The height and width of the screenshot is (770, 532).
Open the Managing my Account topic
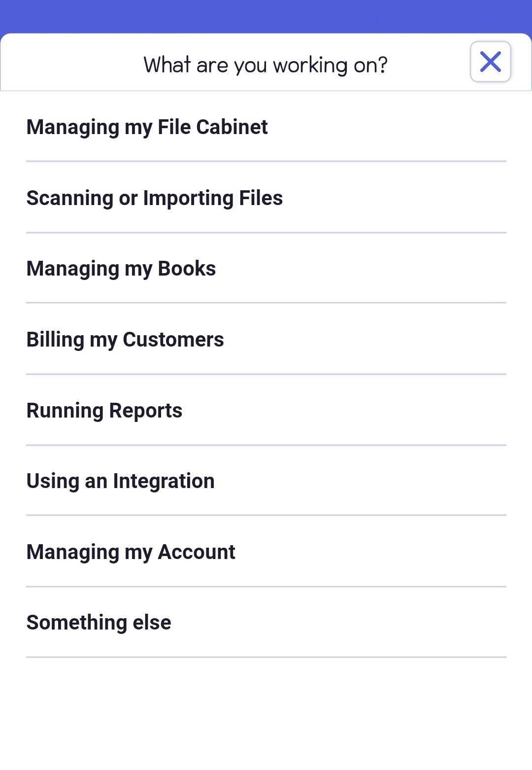266,552
